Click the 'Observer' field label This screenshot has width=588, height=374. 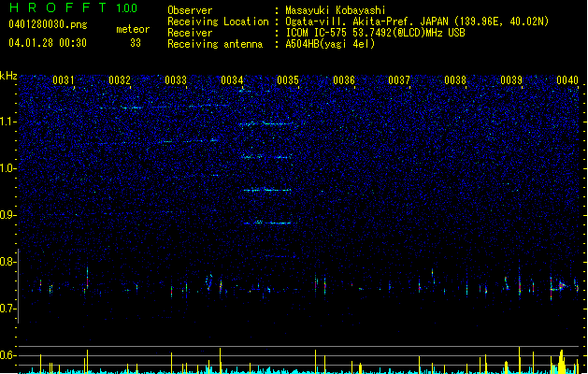tap(190, 10)
